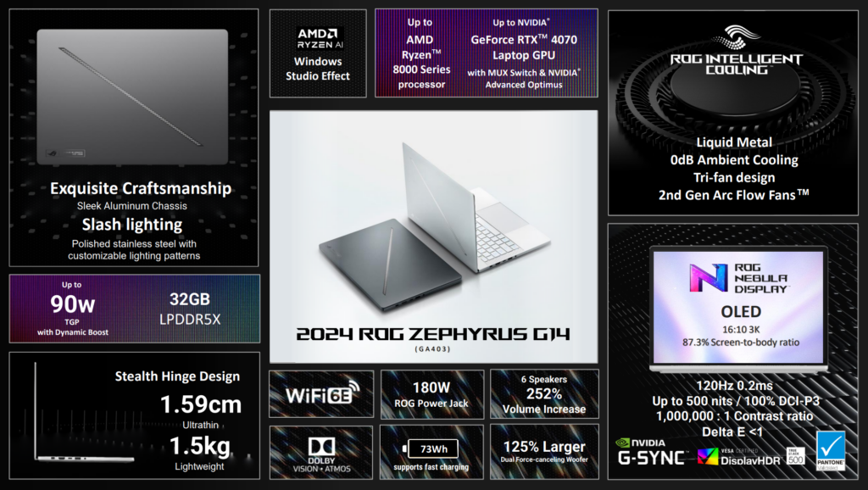
Task: Click the '125% Larger' text
Action: [x=544, y=446]
